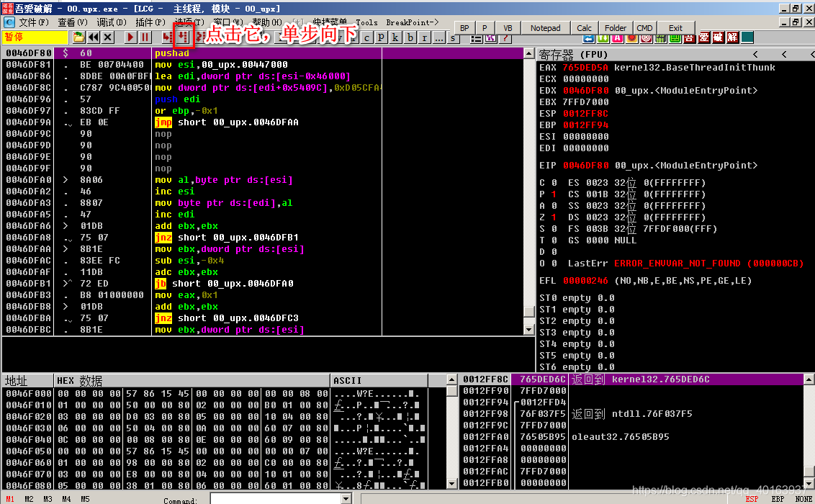Click the BP button
Screen dimensions: 815x504
coord(464,28)
